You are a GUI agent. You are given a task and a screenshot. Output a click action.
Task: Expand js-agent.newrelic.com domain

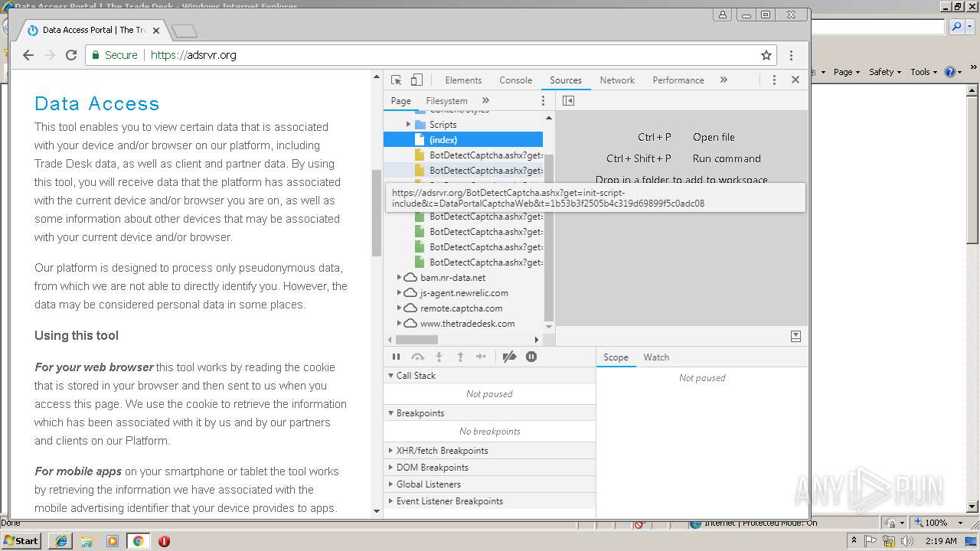pyautogui.click(x=399, y=292)
